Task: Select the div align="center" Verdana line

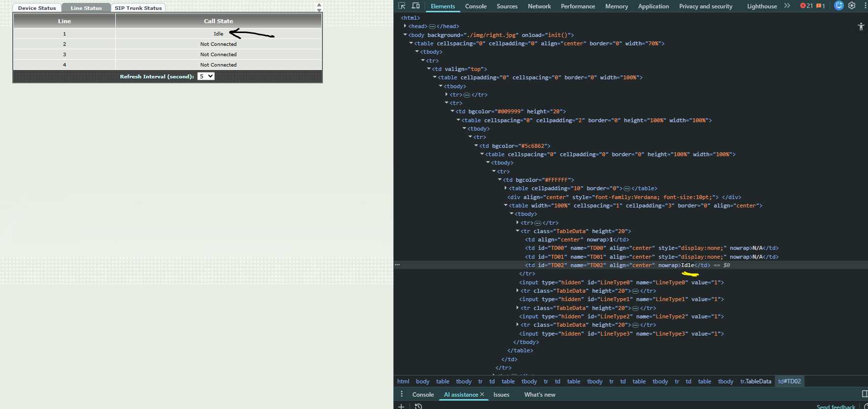Action: click(x=624, y=197)
